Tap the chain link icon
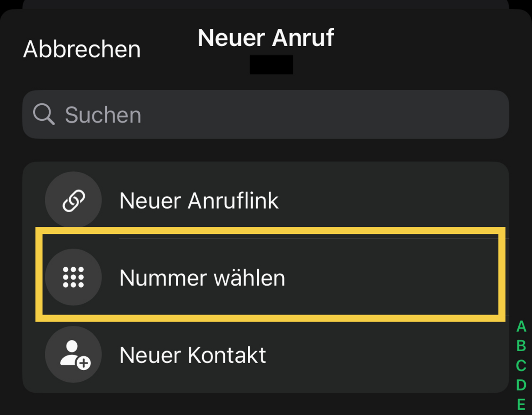Image resolution: width=532 pixels, height=415 pixels. tap(73, 201)
